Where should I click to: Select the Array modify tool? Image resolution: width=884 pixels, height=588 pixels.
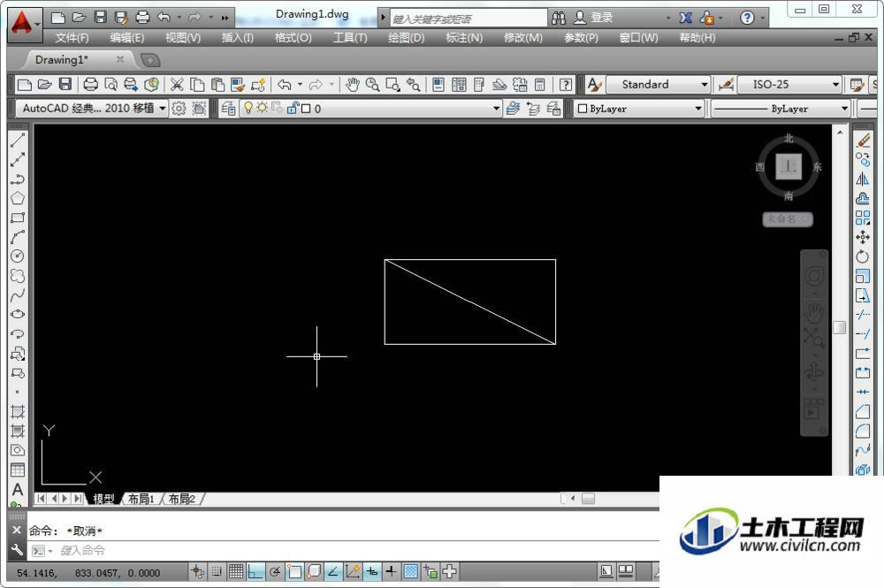[x=863, y=218]
